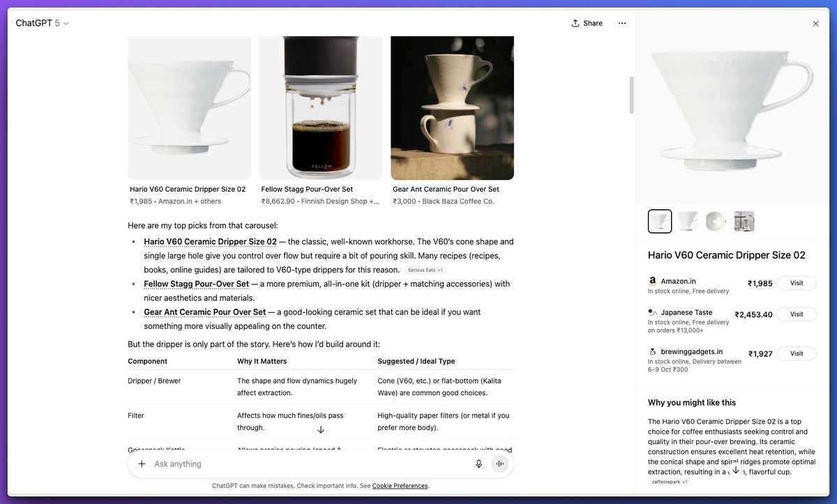
Task: Open the Fellow Stagg Pour-Over Set link in list
Action: pos(196,284)
